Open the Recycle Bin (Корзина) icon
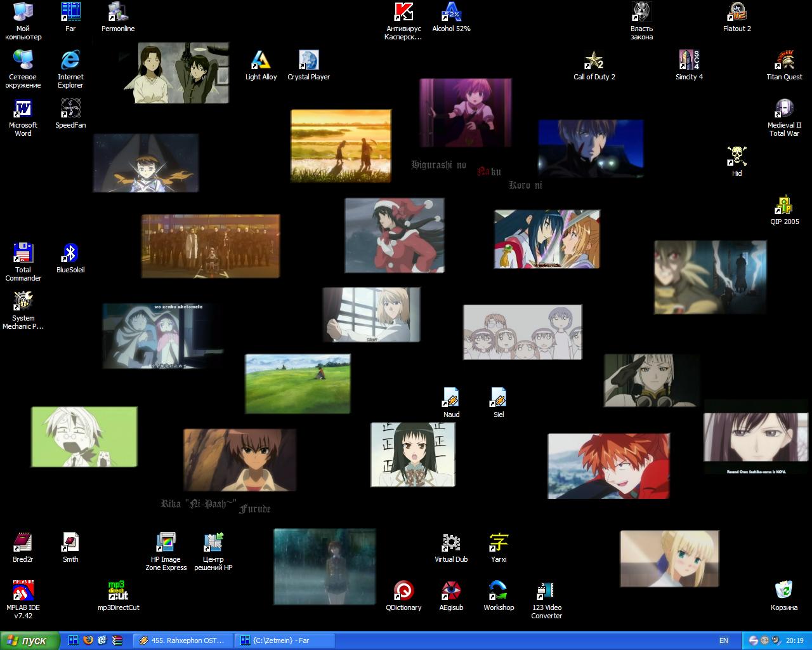This screenshot has width=812, height=650. (x=784, y=592)
